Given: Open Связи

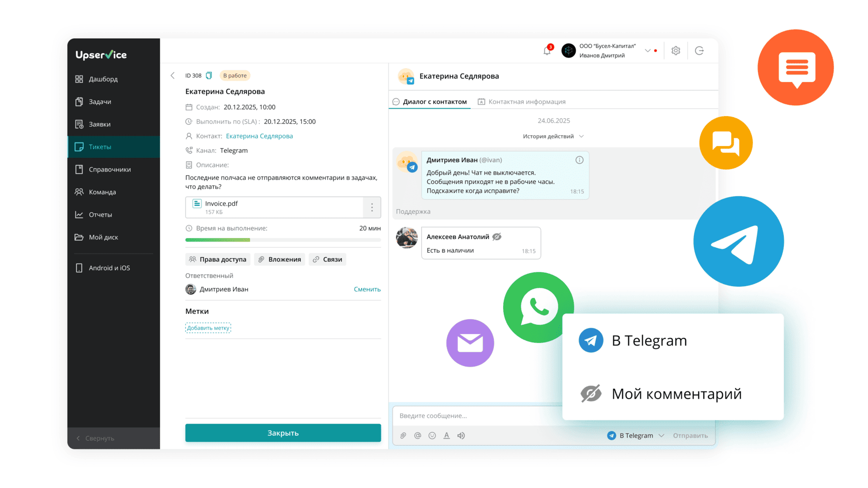Looking at the screenshot, I should [x=328, y=259].
